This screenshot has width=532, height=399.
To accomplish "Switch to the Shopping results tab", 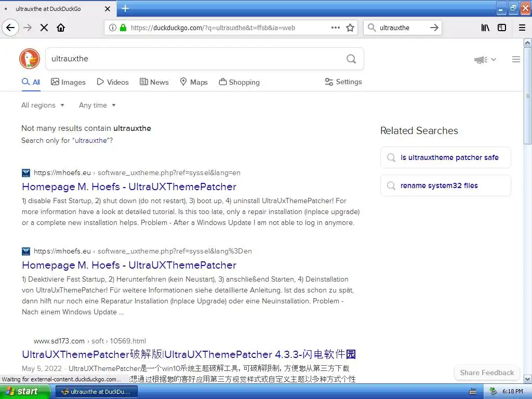I will pyautogui.click(x=239, y=82).
